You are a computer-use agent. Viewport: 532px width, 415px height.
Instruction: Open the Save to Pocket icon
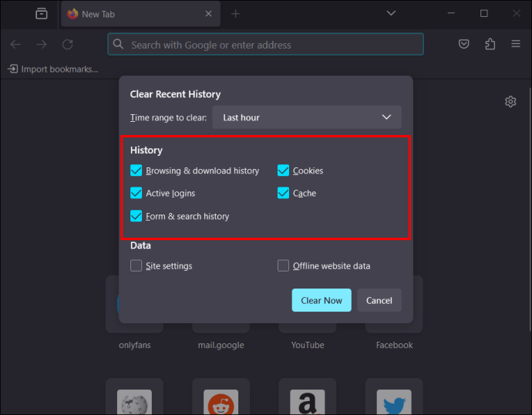pyautogui.click(x=463, y=44)
